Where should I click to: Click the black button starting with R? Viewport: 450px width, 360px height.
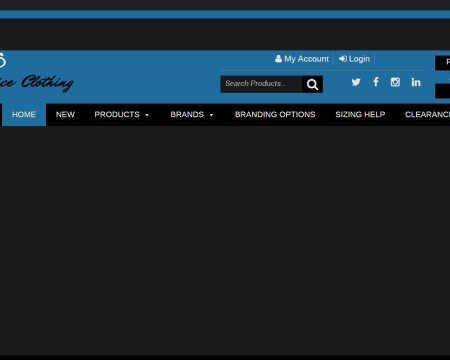pos(443,63)
